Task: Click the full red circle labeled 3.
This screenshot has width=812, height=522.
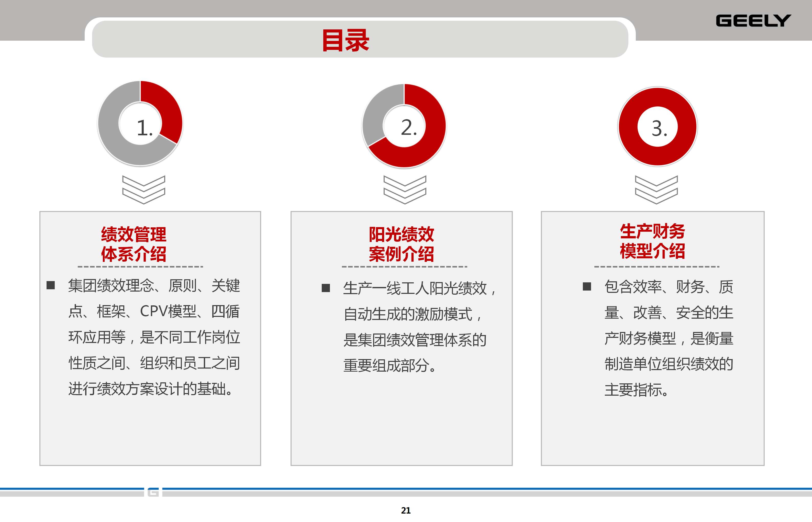Action: coord(658,126)
